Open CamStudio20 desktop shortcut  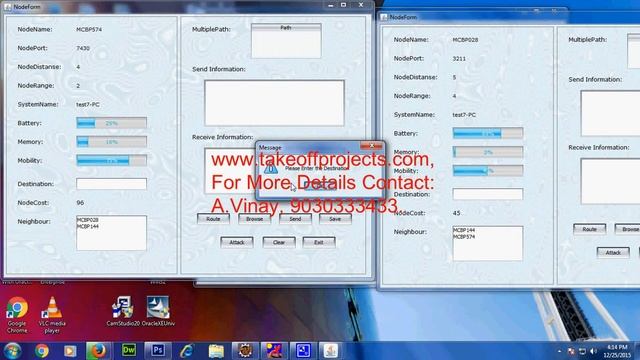[x=123, y=311]
